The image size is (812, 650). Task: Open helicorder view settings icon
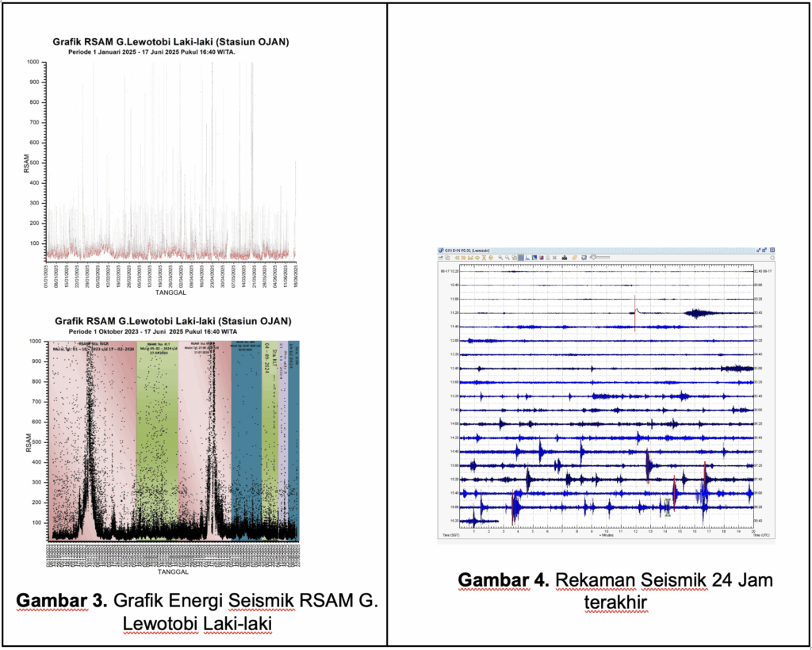tap(440, 258)
